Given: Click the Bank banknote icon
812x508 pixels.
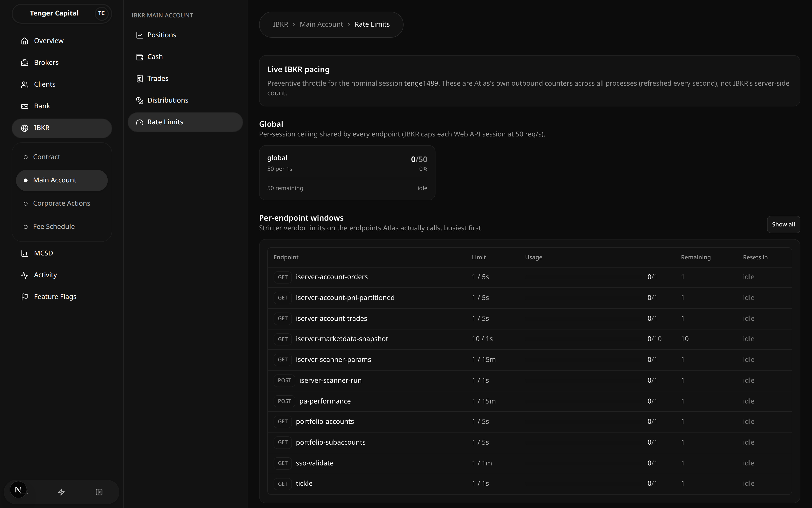Looking at the screenshot, I should point(24,106).
